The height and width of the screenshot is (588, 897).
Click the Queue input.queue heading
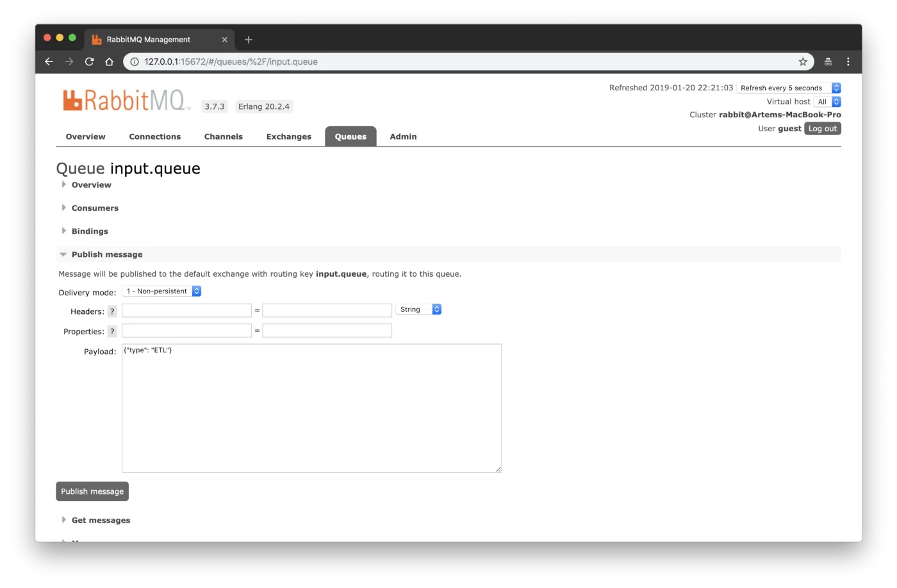(128, 168)
